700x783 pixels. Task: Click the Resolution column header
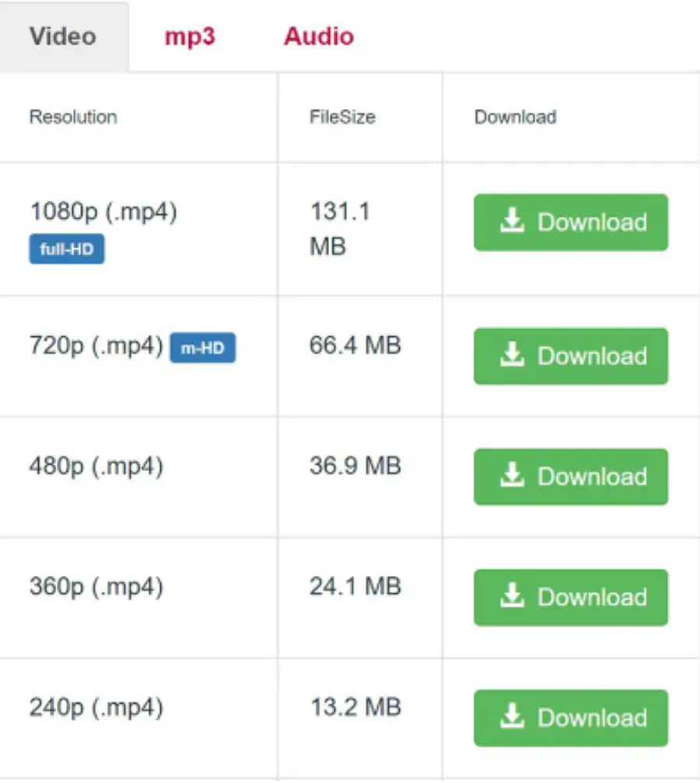73,118
